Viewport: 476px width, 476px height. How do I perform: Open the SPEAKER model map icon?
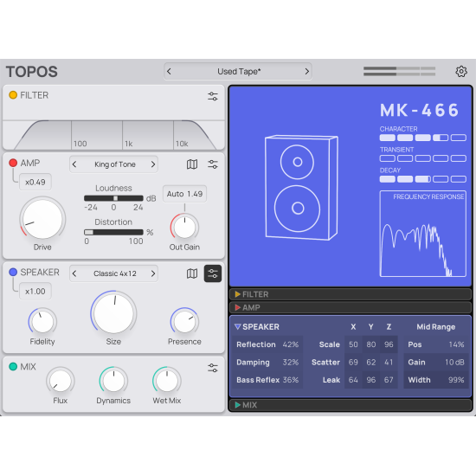(x=192, y=273)
